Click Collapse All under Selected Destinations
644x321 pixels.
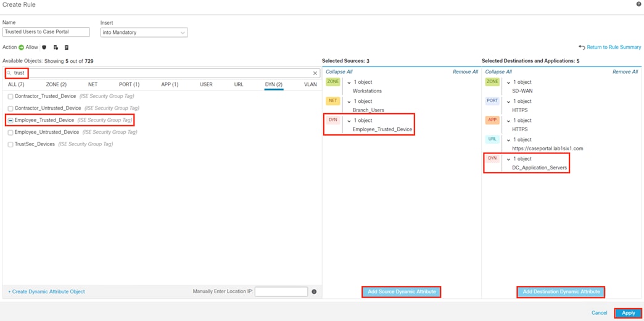498,72
